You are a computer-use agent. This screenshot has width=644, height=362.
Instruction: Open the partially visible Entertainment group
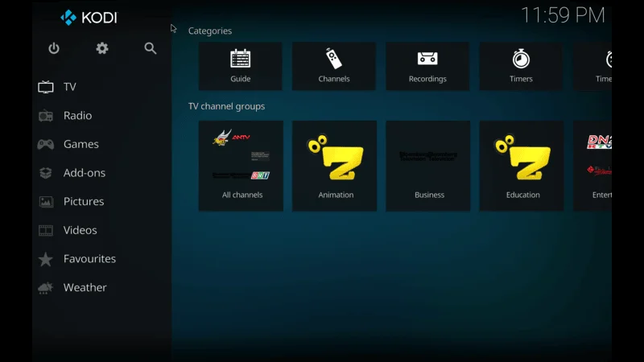click(x=592, y=166)
